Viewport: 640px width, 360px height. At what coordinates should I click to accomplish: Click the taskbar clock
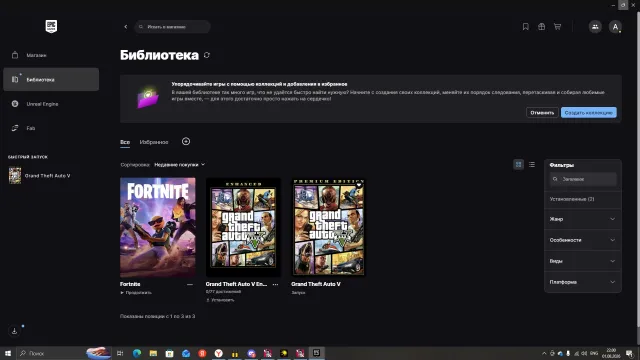point(611,353)
